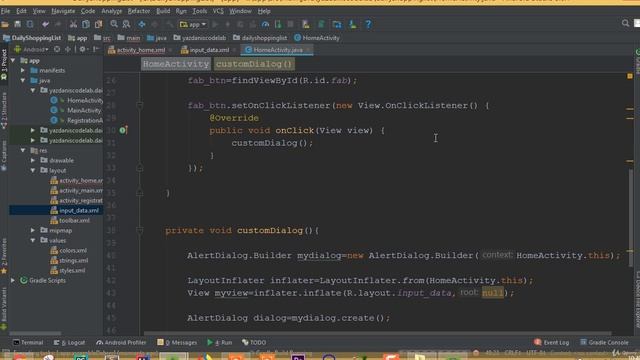
Task: Switch to activity_home.xml editor tab
Action: (x=137, y=50)
